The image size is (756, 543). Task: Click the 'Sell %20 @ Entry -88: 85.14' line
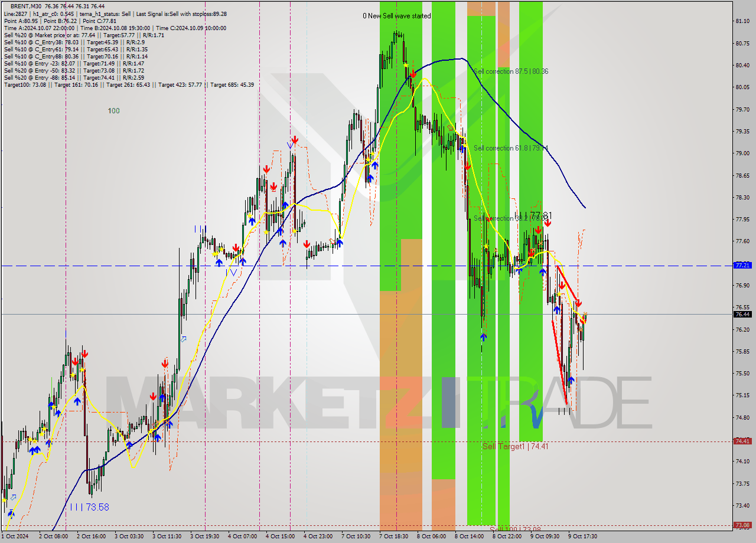tap(74, 77)
